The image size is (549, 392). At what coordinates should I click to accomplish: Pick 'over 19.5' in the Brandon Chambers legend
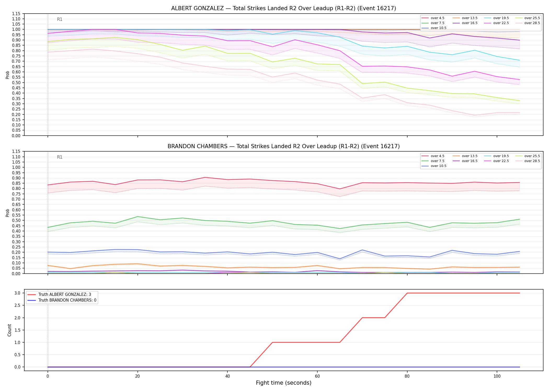(x=496, y=156)
